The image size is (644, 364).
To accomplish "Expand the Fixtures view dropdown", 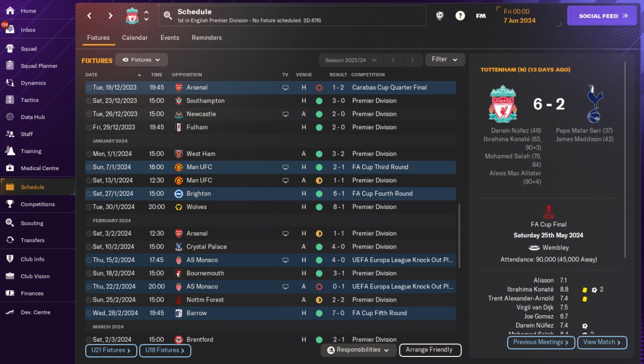I will (x=141, y=60).
